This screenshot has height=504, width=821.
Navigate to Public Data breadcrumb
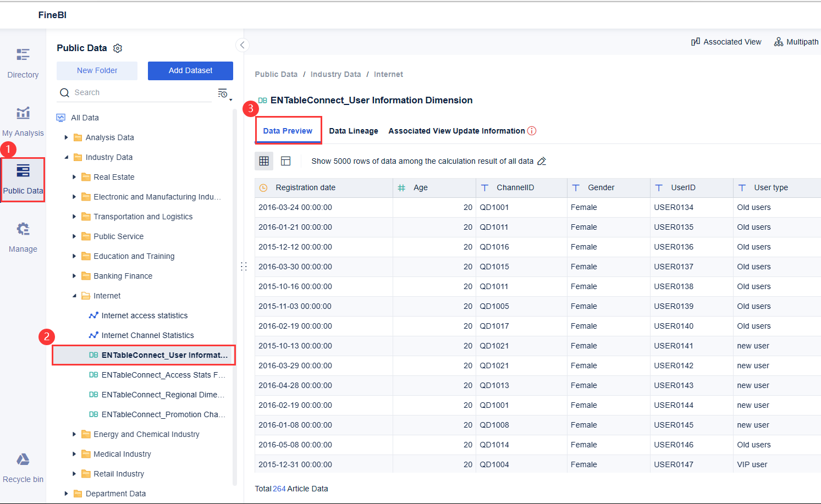pyautogui.click(x=276, y=74)
